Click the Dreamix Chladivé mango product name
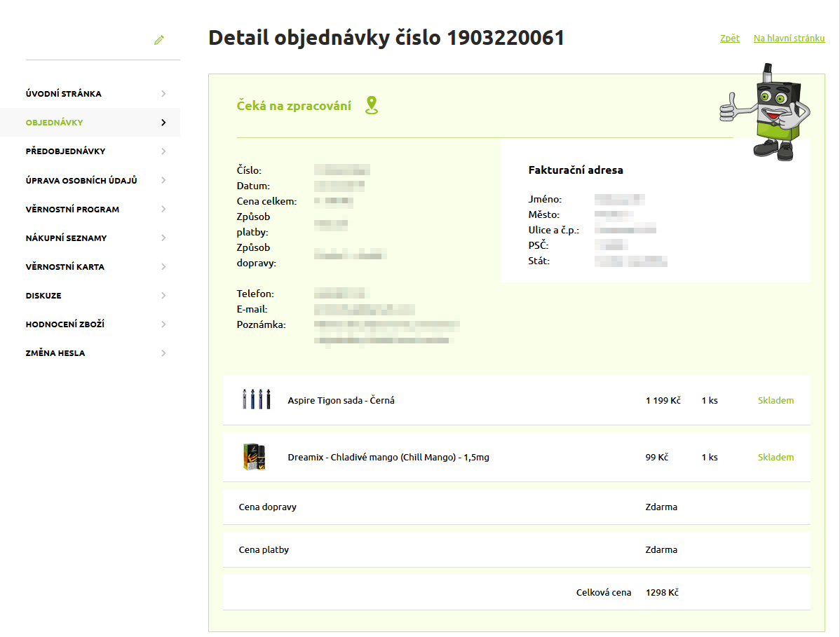Viewport: 840px width, 637px height. click(x=388, y=458)
